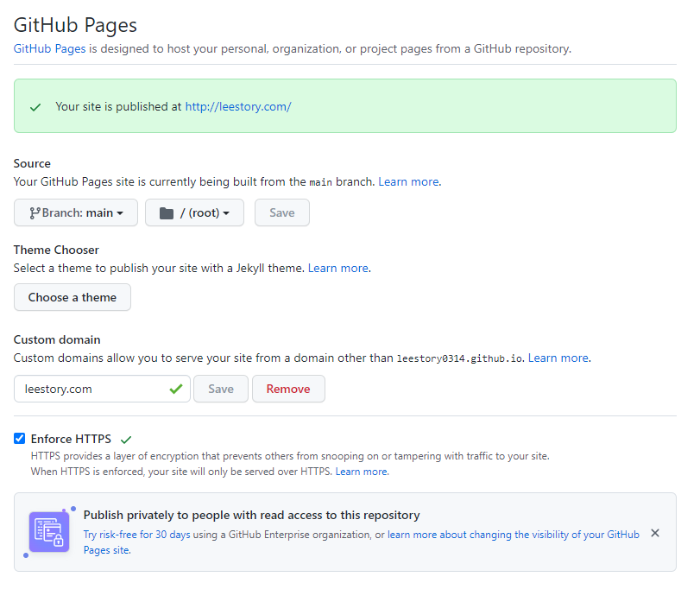Click the Save button next to root folder
700x602 pixels.
282,212
